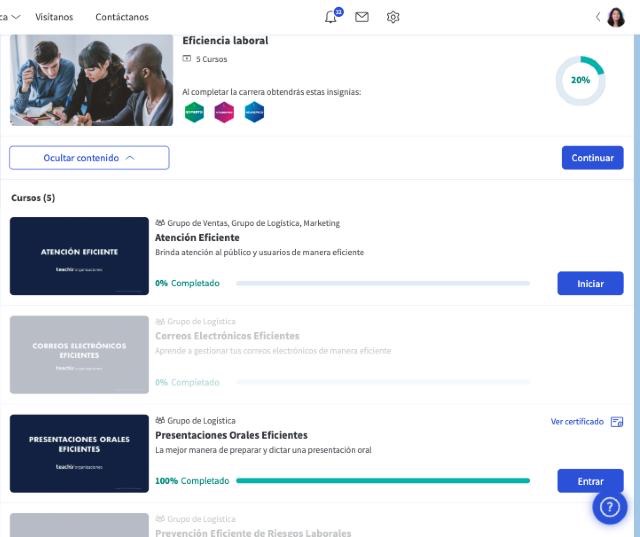
Task: Open the Contáctanos menu item
Action: pyautogui.click(x=122, y=17)
